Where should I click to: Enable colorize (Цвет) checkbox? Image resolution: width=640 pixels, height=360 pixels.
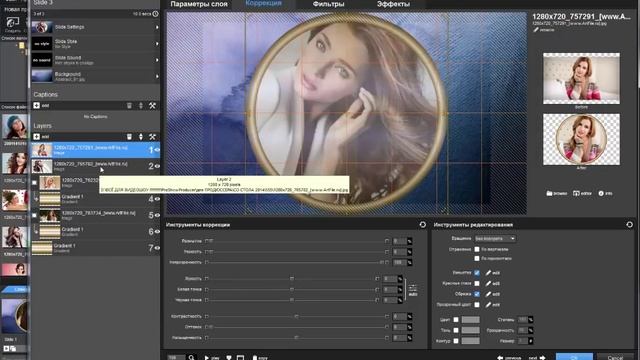coord(456,320)
